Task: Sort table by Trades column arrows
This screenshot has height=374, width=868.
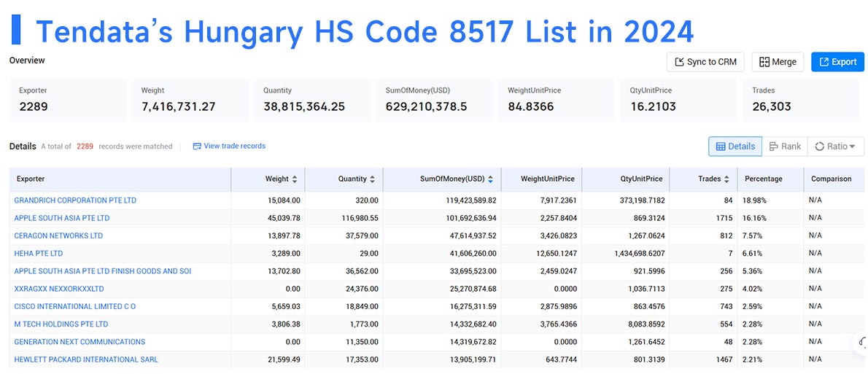Action: [x=726, y=179]
